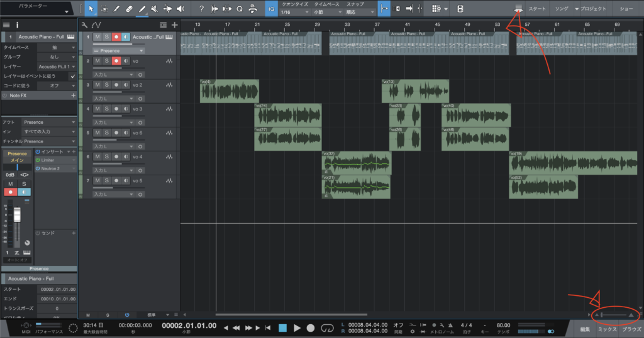Select the Eraser tool
The image size is (644, 338).
click(x=130, y=9)
